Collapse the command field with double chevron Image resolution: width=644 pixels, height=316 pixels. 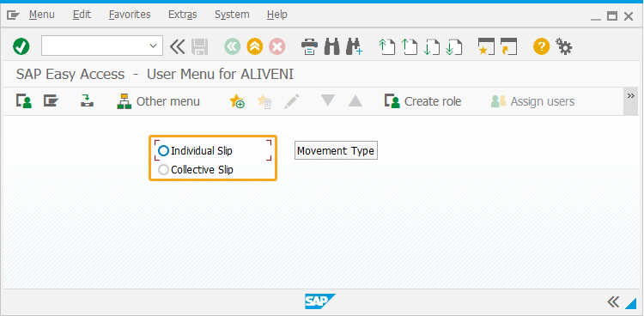(178, 46)
